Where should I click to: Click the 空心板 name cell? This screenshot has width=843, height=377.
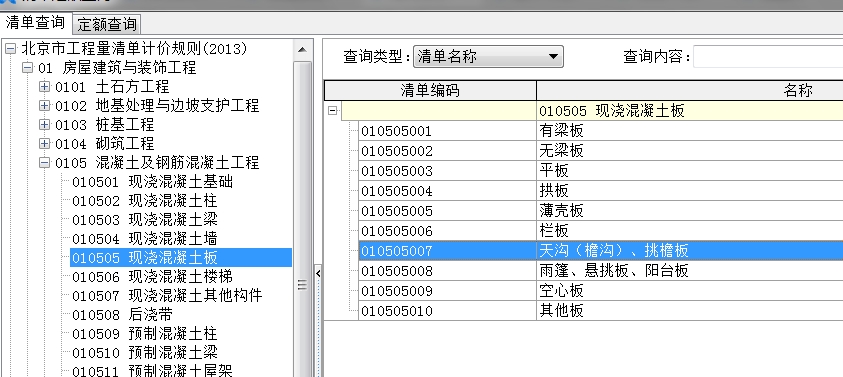pyautogui.click(x=690, y=291)
